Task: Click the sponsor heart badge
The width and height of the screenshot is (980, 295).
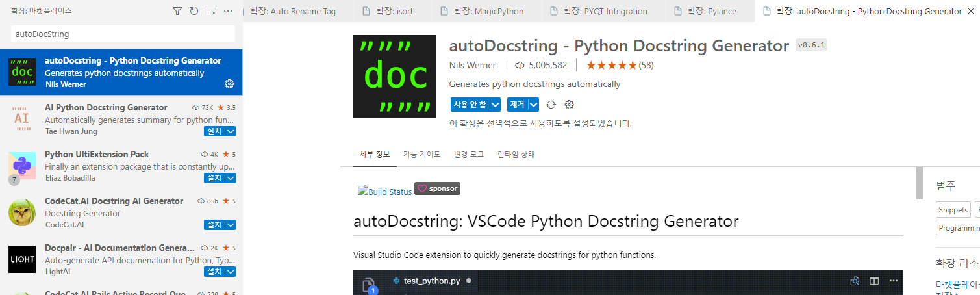Action: (x=437, y=188)
